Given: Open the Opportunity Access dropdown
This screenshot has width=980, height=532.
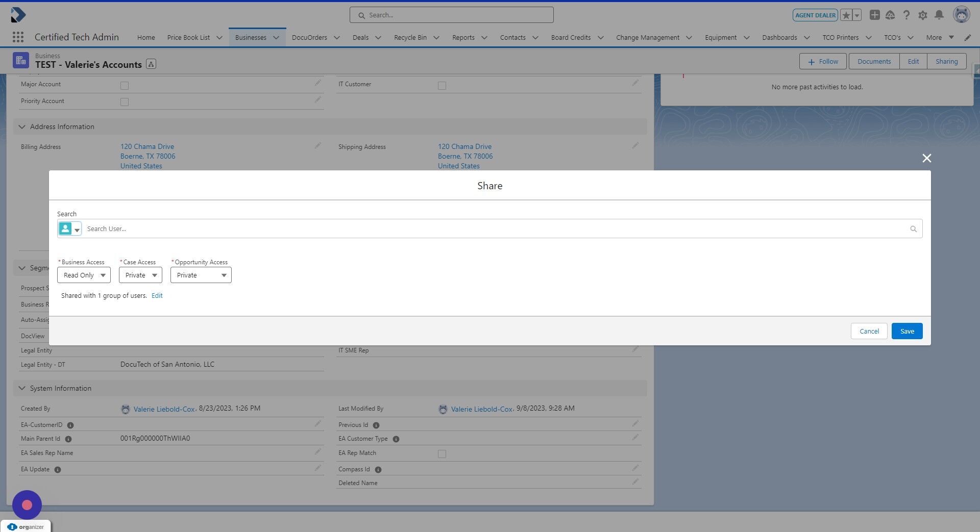Looking at the screenshot, I should [201, 275].
